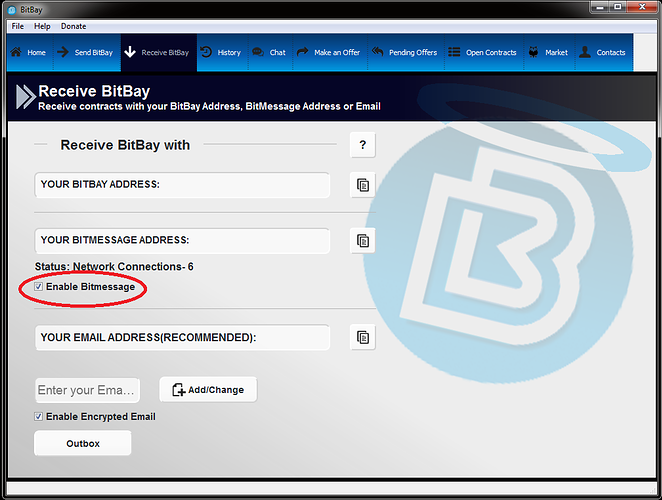Screen dimensions: 662x500
Task: Go to Make an Offer tab
Action: (x=330, y=53)
